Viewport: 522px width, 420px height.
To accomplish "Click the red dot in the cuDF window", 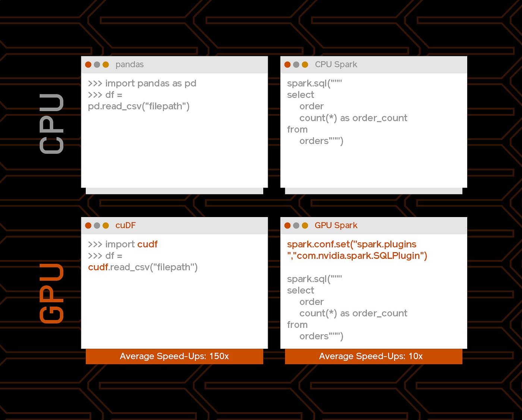I will pos(88,225).
